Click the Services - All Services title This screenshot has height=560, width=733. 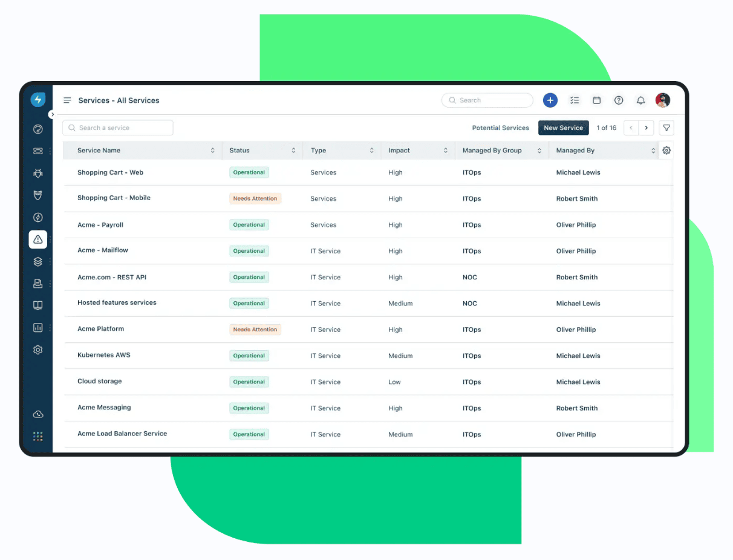119,100
